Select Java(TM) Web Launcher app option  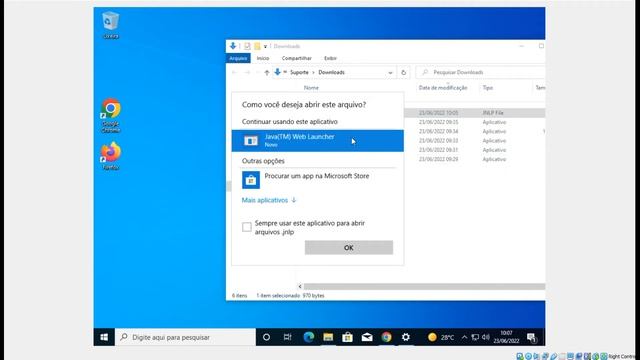318,141
